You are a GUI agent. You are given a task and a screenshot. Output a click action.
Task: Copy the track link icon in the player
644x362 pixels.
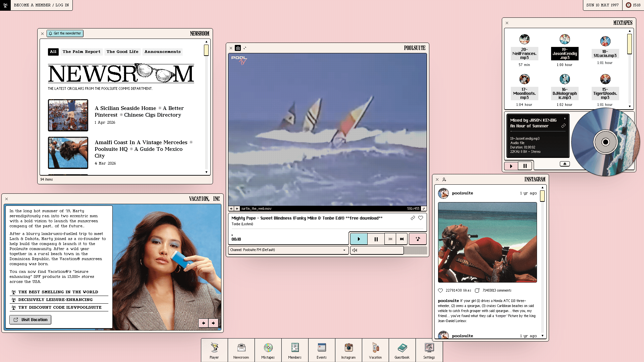click(x=413, y=218)
